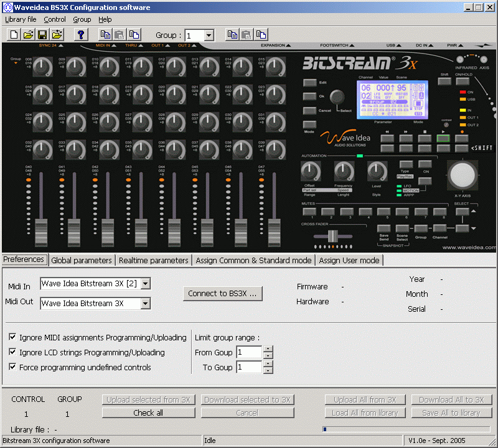This screenshot has width=498, height=448.
Task: Click the green-outlined play transport button
Action: point(443,138)
